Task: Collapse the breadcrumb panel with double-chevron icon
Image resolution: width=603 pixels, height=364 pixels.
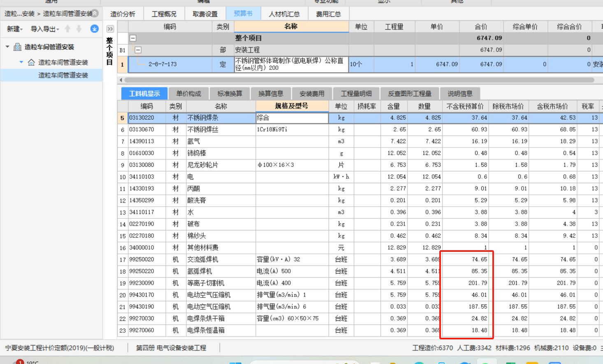Action: [95, 14]
